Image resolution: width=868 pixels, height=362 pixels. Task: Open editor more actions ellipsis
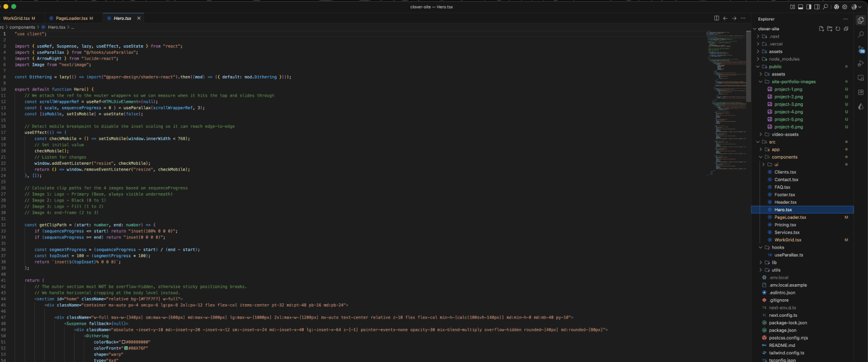(x=743, y=18)
